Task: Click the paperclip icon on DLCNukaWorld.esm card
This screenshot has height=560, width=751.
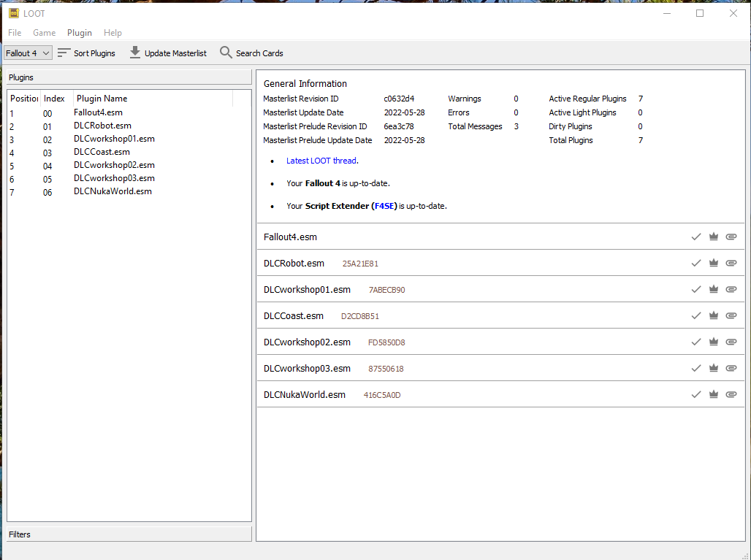Action: click(731, 394)
